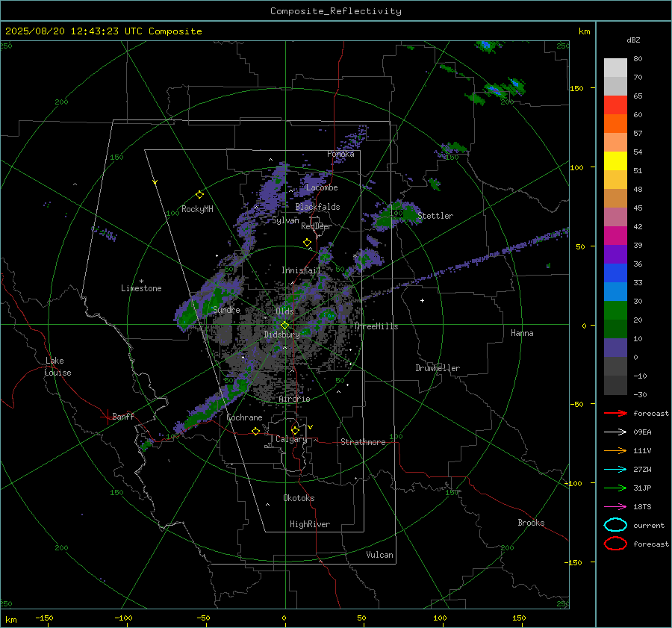Click the cyan 27ZW arrow icon
672x628 pixels.
tap(615, 470)
